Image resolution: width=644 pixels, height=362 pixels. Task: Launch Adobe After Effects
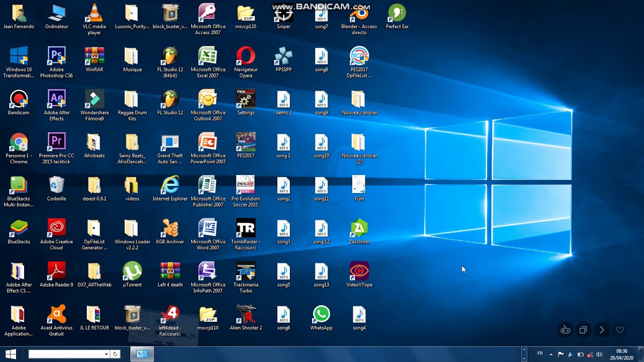coord(56,106)
